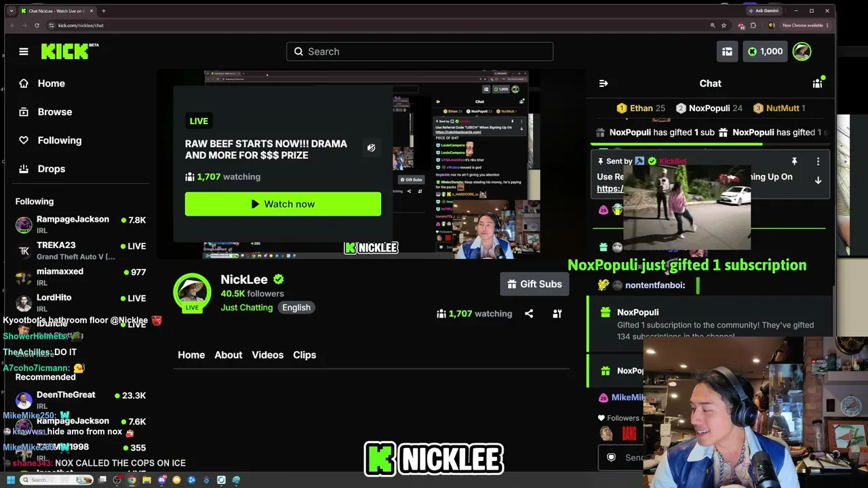Zoom page using the magnifier icon in address bar
The height and width of the screenshot is (488, 868).
click(712, 25)
